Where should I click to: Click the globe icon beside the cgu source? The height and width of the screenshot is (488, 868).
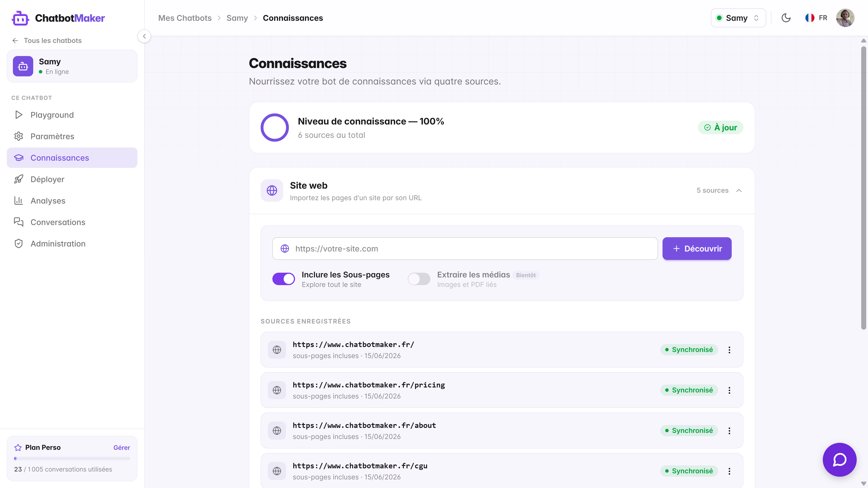[277, 471]
